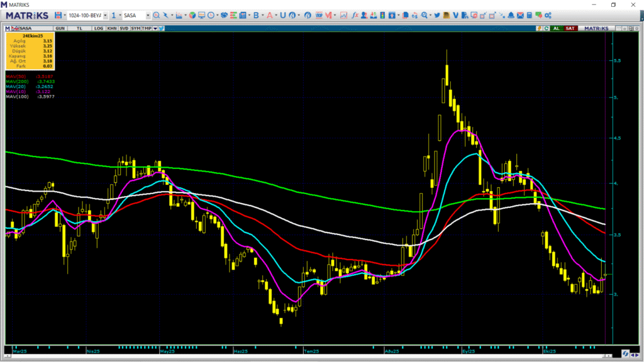The image size is (644, 362).
Task: Toggle the KHN chart option
Action: click(111, 28)
